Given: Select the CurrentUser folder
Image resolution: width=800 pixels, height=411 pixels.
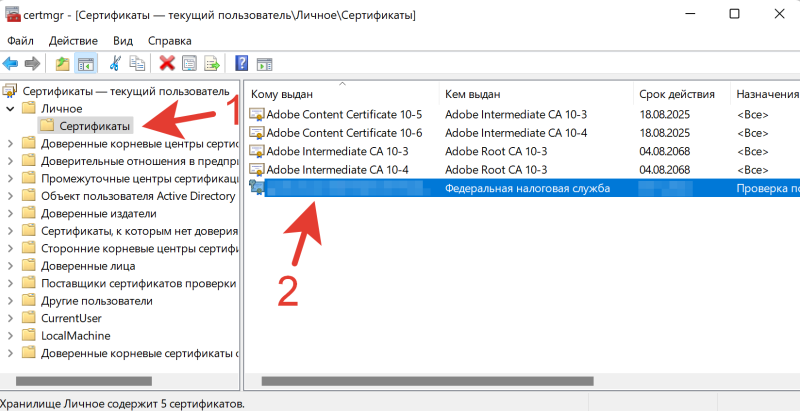Looking at the screenshot, I should pos(62,318).
